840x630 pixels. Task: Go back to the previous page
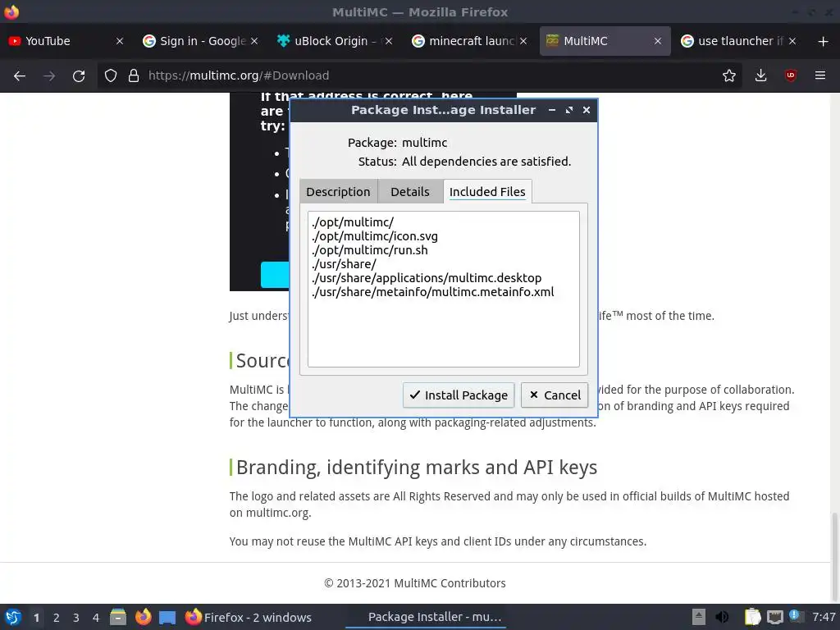20,75
